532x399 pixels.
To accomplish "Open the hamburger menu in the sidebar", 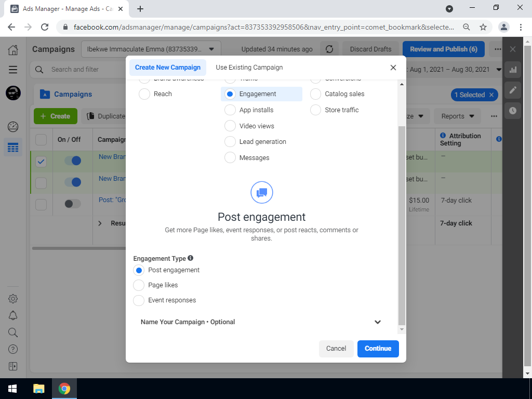I will 13,70.
